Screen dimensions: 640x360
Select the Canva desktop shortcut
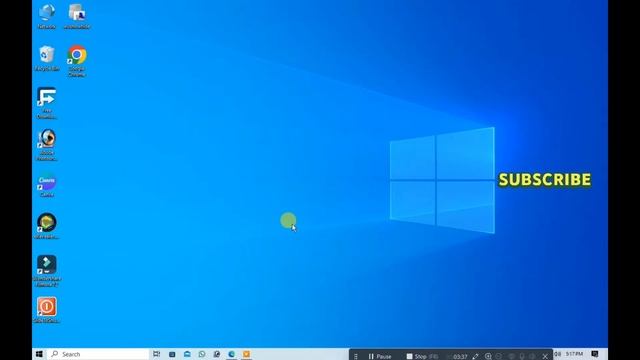pos(47,185)
